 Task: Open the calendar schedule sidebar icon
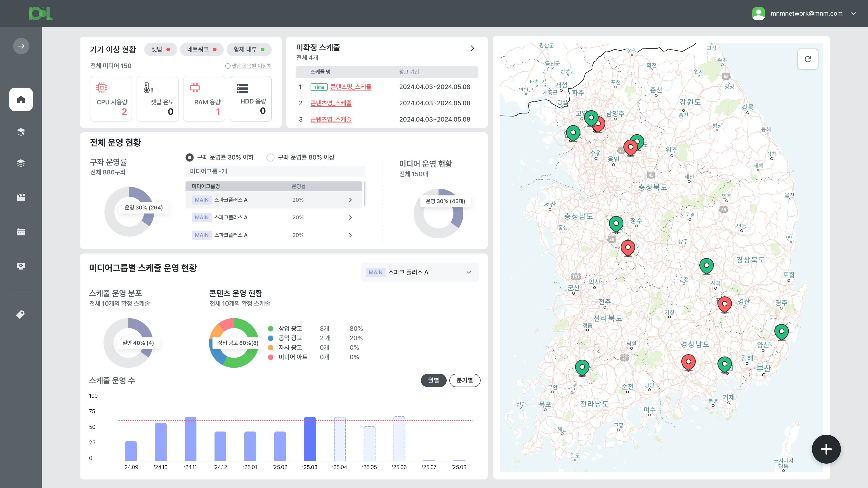(x=21, y=232)
